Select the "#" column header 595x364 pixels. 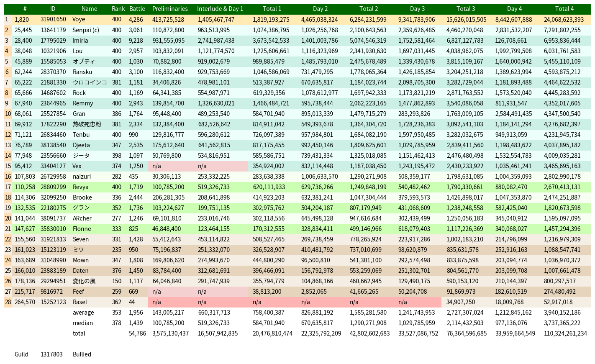click(x=25, y=9)
